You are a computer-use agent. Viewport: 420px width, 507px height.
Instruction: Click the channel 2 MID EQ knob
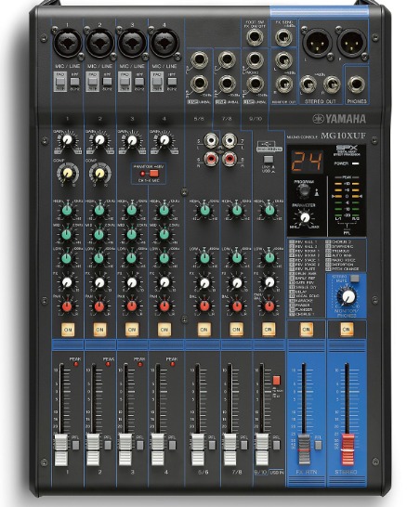pyautogui.click(x=98, y=234)
